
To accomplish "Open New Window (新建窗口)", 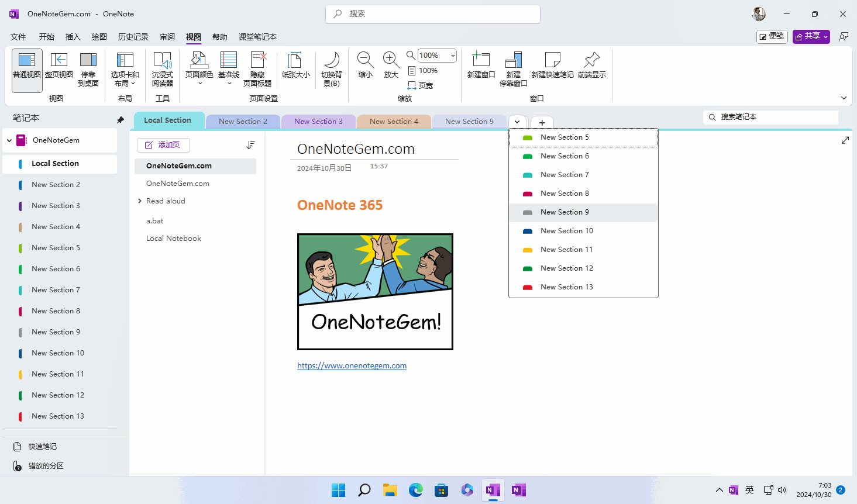I will click(x=481, y=65).
